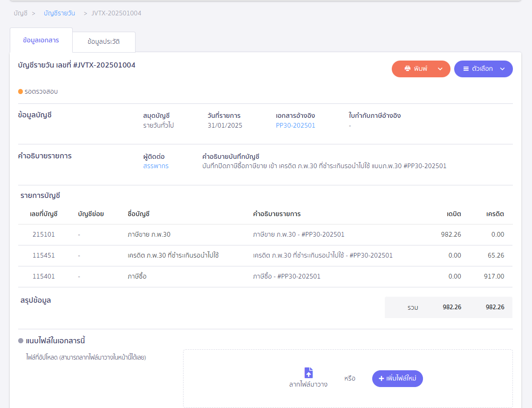Select the ข้อมูลเอกสาร tab

(41, 41)
